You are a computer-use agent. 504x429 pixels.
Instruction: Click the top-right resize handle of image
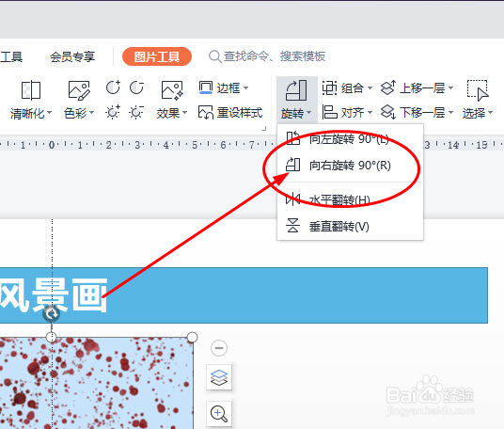click(x=192, y=338)
